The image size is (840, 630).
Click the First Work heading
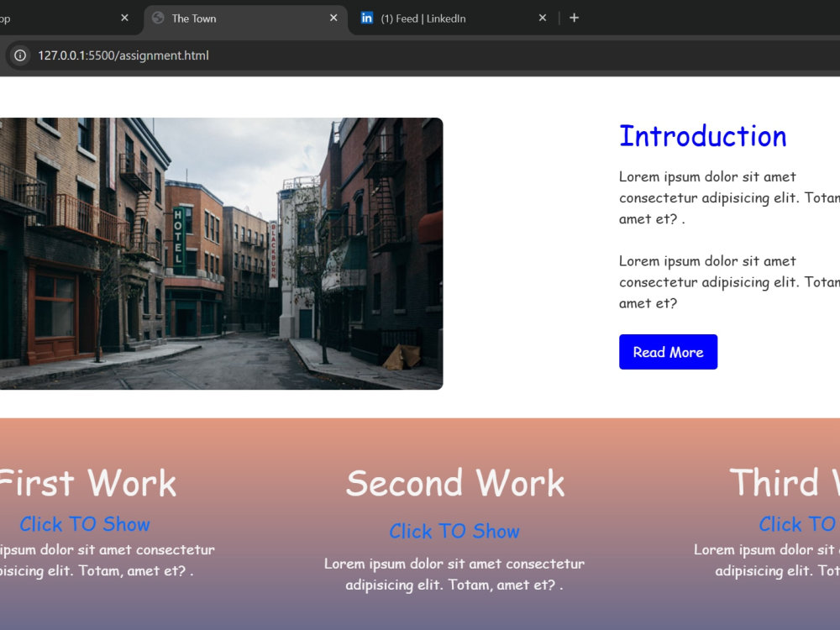[88, 483]
